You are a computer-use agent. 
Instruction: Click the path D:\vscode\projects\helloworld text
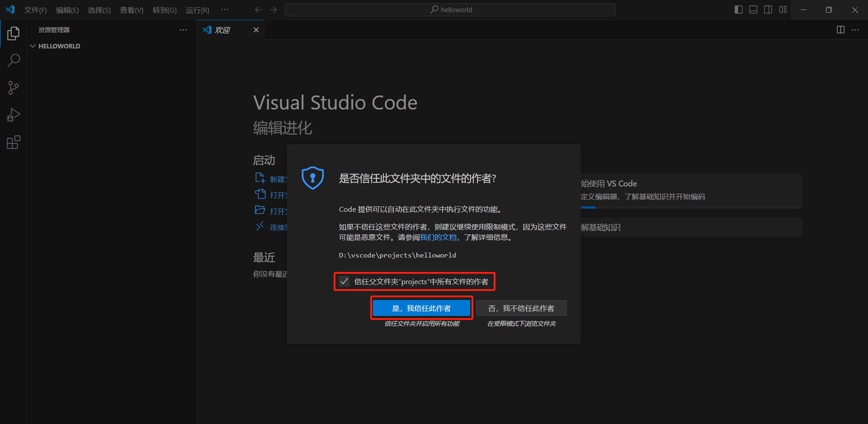[397, 255]
